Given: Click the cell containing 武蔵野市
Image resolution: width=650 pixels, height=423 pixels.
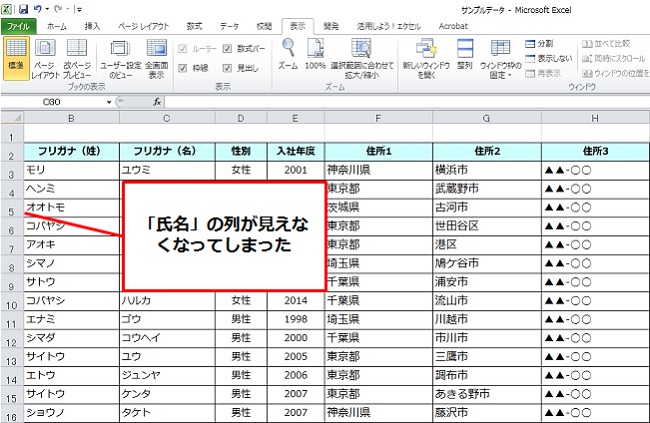Looking at the screenshot, I should coord(487,189).
